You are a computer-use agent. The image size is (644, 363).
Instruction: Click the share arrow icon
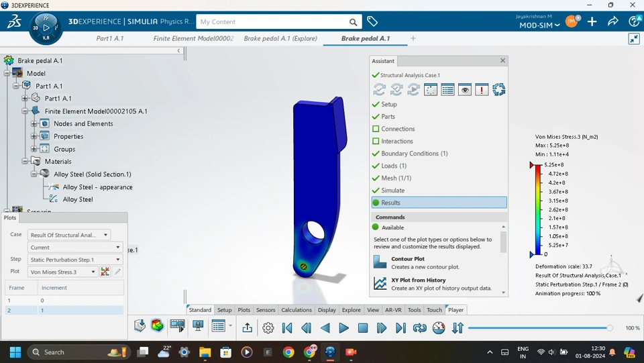tap(612, 21)
